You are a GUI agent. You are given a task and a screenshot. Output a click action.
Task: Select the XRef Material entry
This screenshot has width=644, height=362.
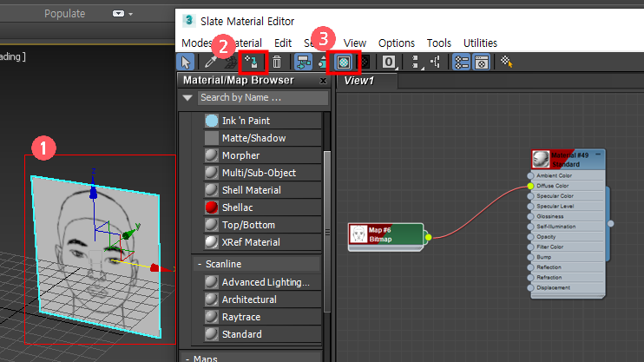tap(262, 242)
